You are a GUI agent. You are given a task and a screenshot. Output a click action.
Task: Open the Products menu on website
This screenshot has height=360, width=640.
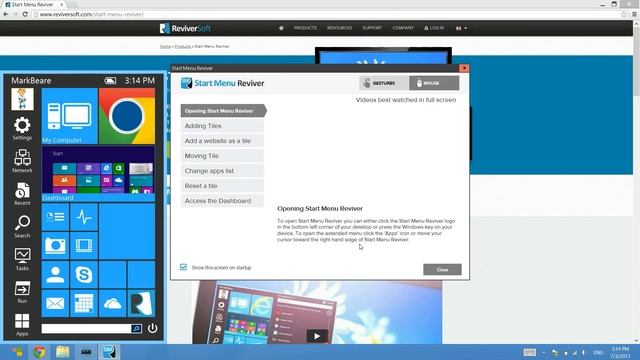tap(305, 28)
